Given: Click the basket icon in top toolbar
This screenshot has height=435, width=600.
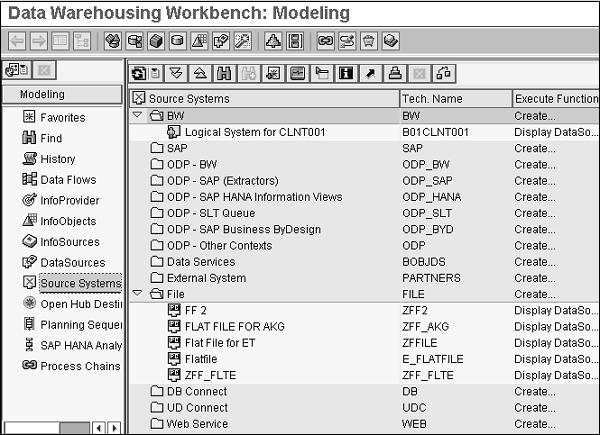Looking at the screenshot, I should pos(369,41).
